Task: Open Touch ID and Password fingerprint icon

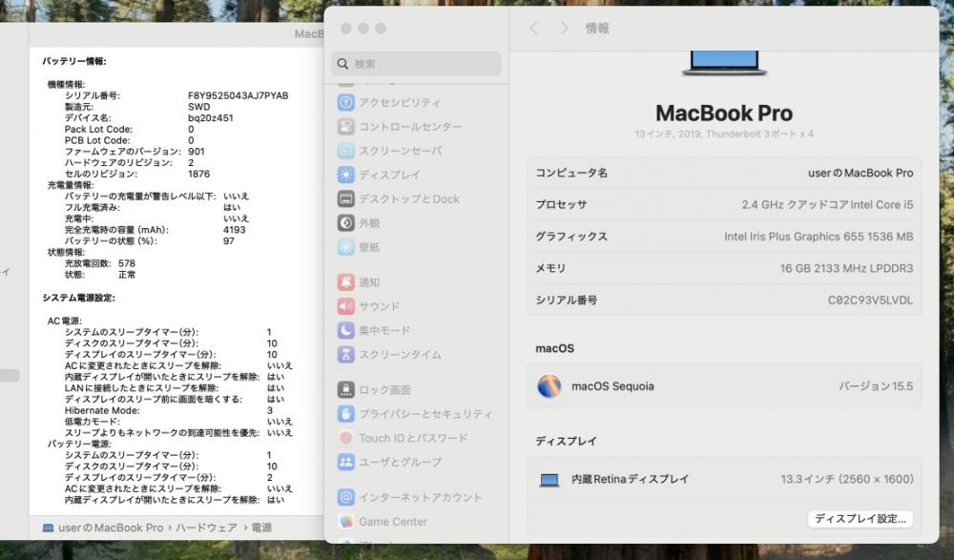Action: 345,438
